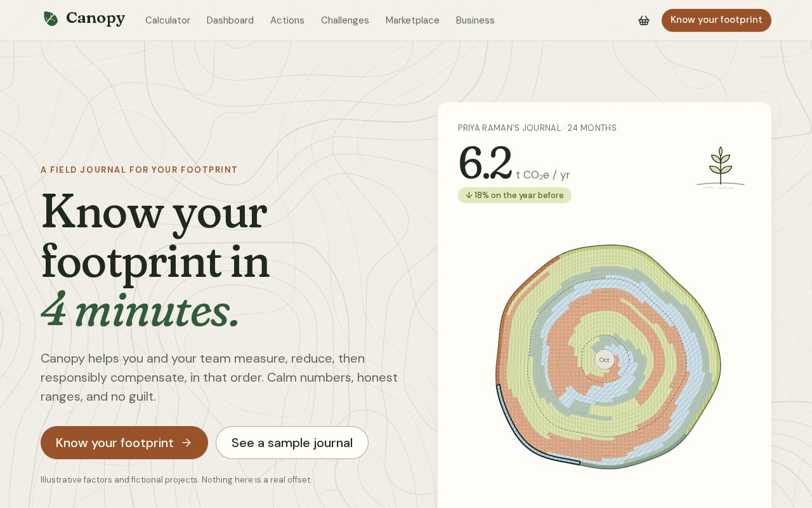
Task: Click the hero Know your footprint arrow button
Action: [x=124, y=443]
